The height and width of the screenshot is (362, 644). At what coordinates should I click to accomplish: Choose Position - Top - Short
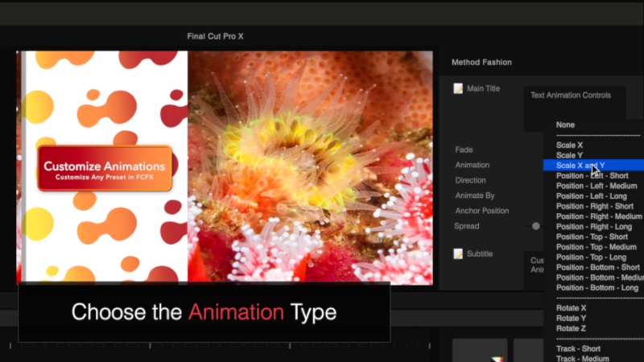coord(592,237)
